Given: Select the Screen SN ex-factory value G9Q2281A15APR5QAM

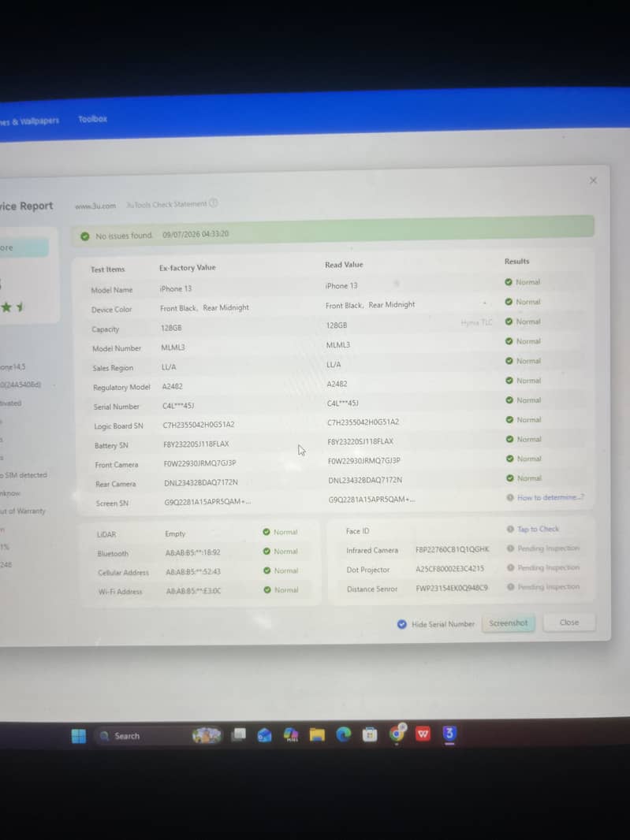Looking at the screenshot, I should [207, 501].
